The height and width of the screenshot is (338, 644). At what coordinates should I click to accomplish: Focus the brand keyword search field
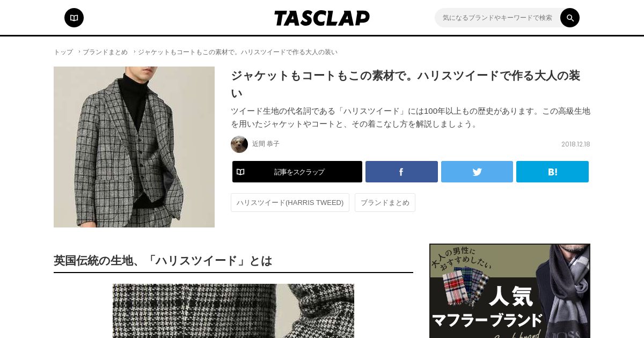497,18
